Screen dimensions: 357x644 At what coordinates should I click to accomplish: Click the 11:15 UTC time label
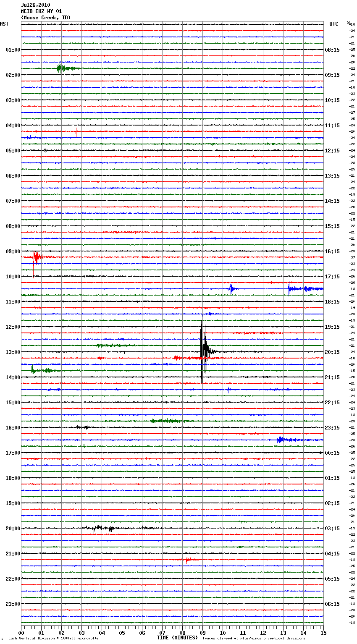point(332,126)
